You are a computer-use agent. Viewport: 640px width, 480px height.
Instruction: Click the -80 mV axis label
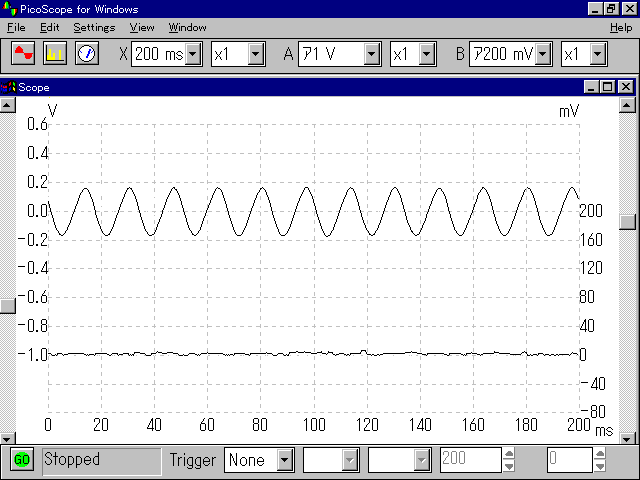point(593,411)
